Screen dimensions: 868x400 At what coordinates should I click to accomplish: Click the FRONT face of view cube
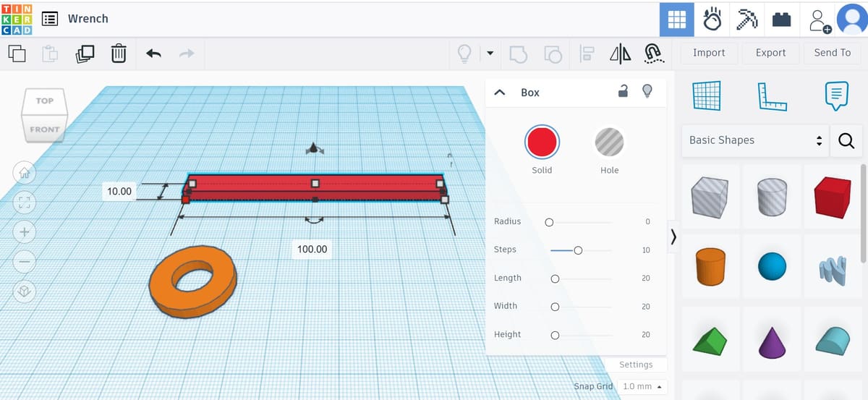[x=45, y=129]
